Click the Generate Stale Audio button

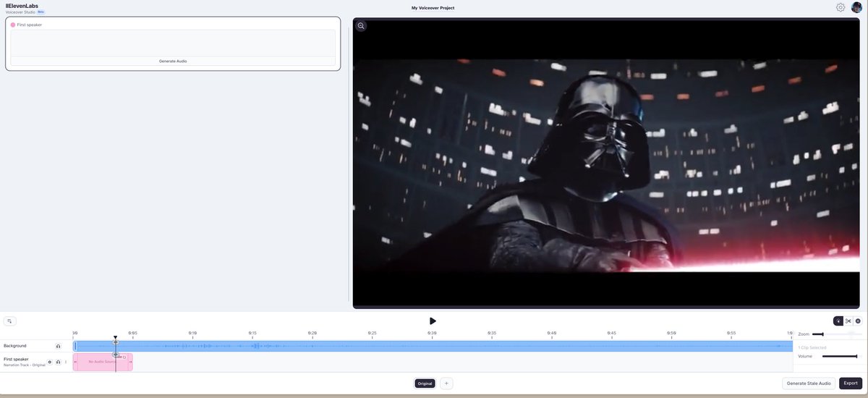[808, 384]
